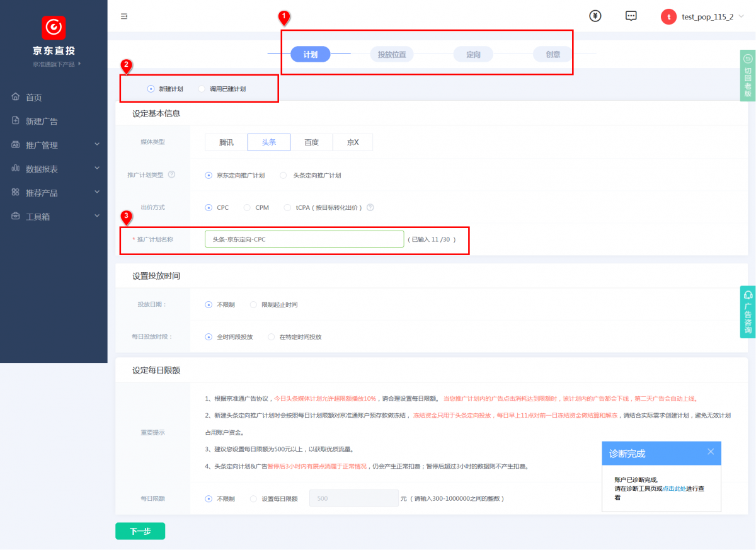Select 头条 media type tab
Screen dimensions: 756x550
click(x=269, y=142)
